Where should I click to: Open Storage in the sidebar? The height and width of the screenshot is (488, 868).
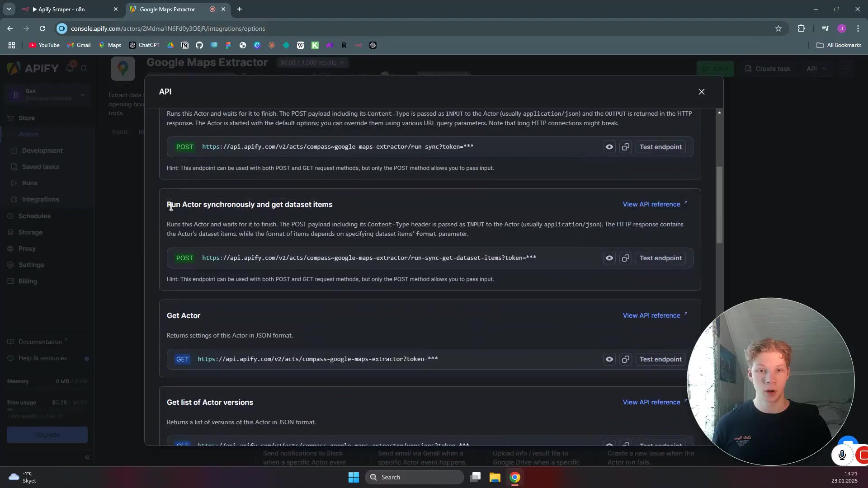[30, 232]
